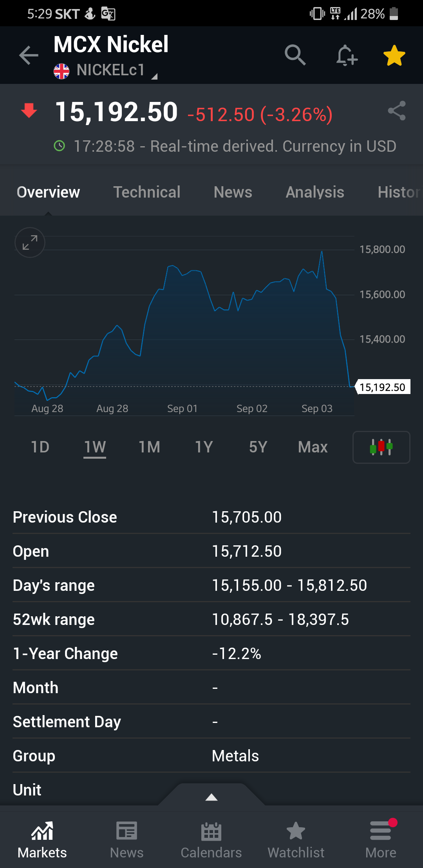Tap the translate icon in status bar

coord(108,14)
